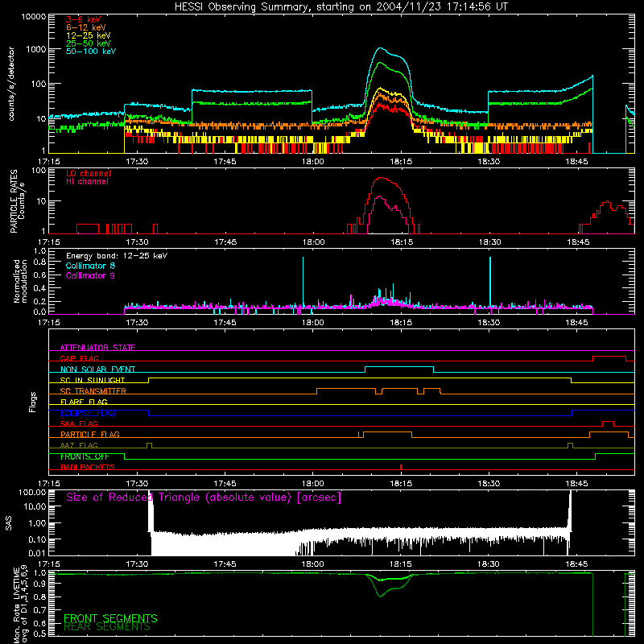Select the green "FRONTS_OFF" flag label
This screenshot has height=644, width=644.
(85, 456)
